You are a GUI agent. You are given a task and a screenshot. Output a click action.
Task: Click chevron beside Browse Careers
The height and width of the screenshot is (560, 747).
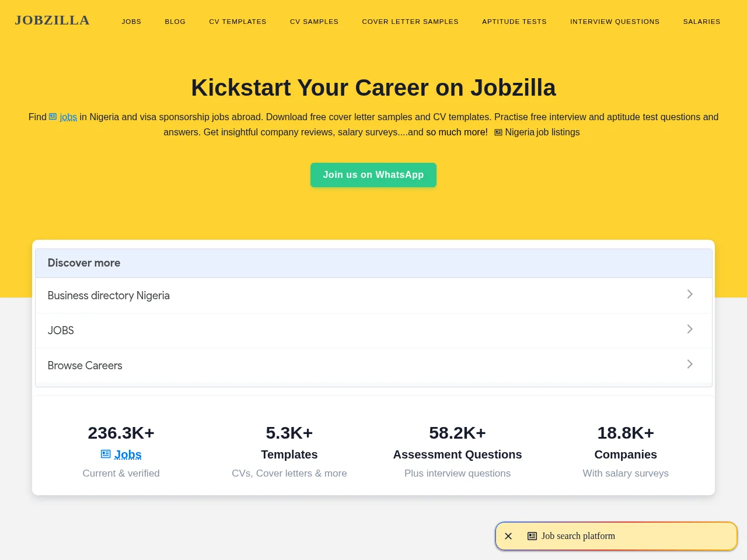pos(690,364)
